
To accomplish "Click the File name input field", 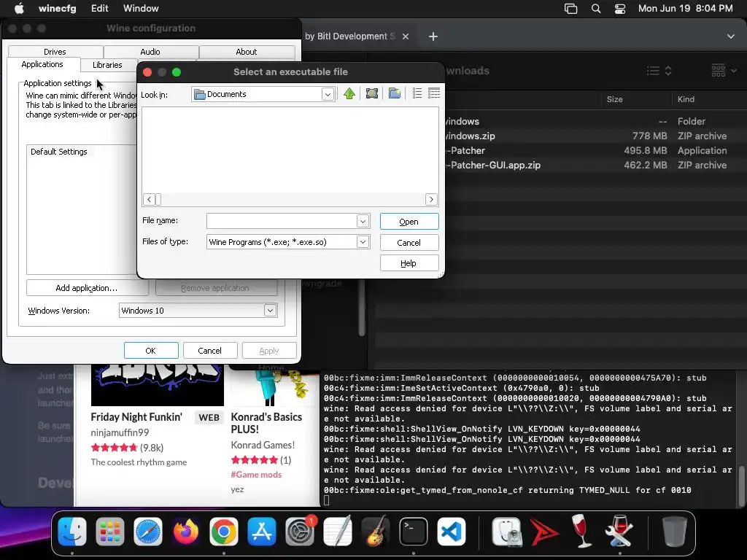I will pyautogui.click(x=282, y=221).
